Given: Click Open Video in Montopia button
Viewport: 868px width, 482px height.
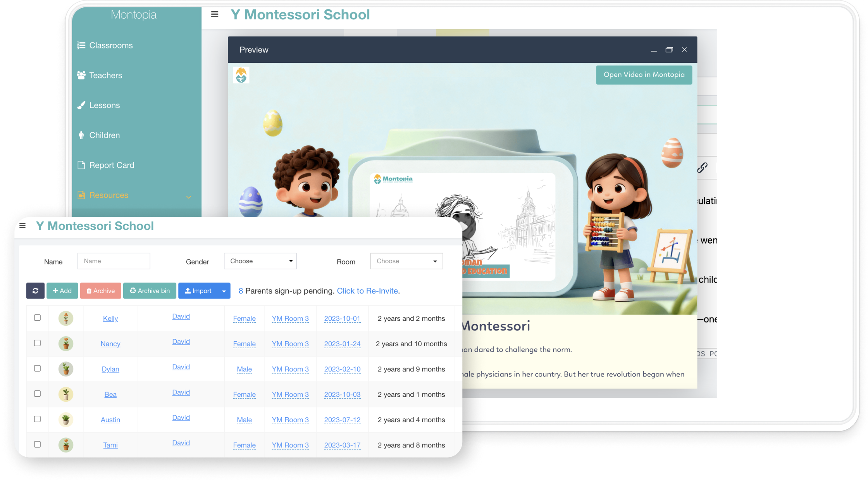Looking at the screenshot, I should click(x=644, y=75).
